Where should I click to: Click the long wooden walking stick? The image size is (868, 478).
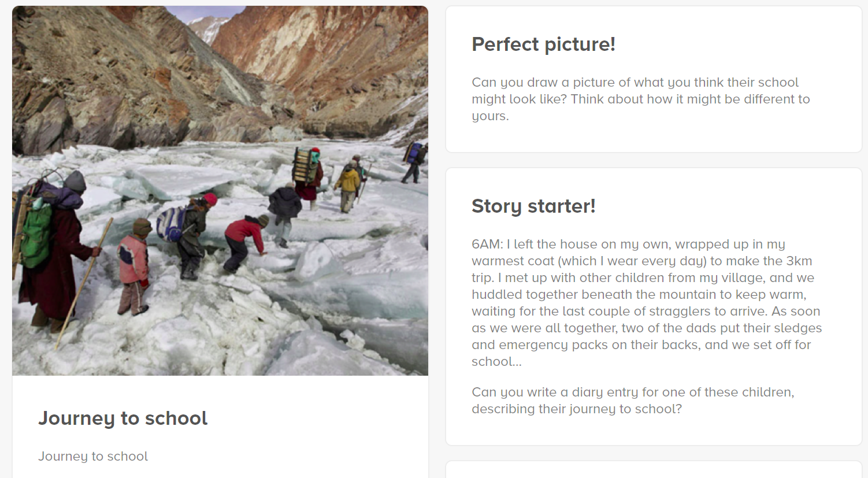coord(84,283)
